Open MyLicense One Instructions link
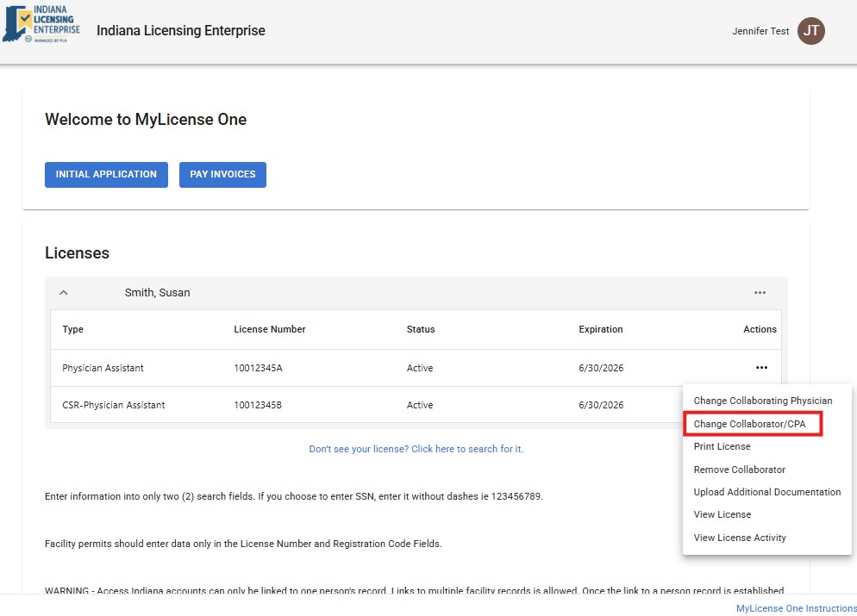This screenshot has width=857, height=616. click(x=796, y=608)
